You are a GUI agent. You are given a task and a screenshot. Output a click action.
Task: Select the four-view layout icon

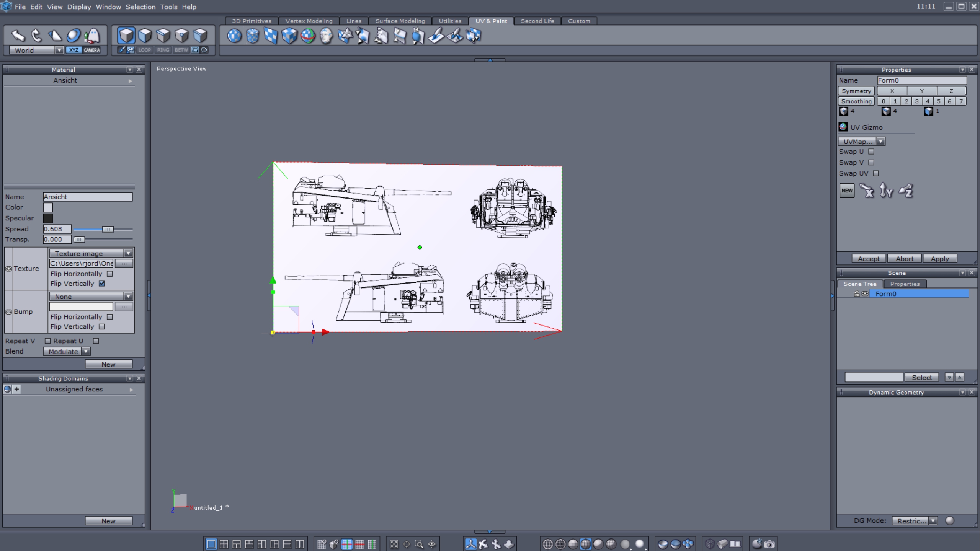[224, 544]
